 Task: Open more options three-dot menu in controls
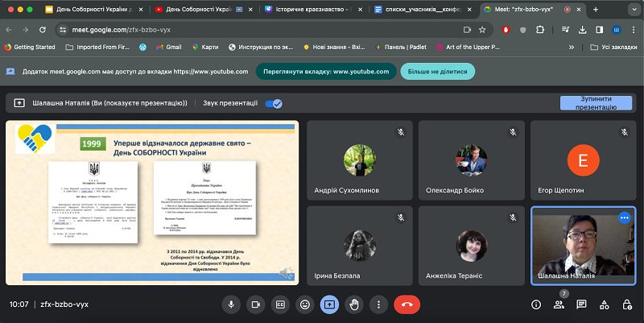[378, 304]
